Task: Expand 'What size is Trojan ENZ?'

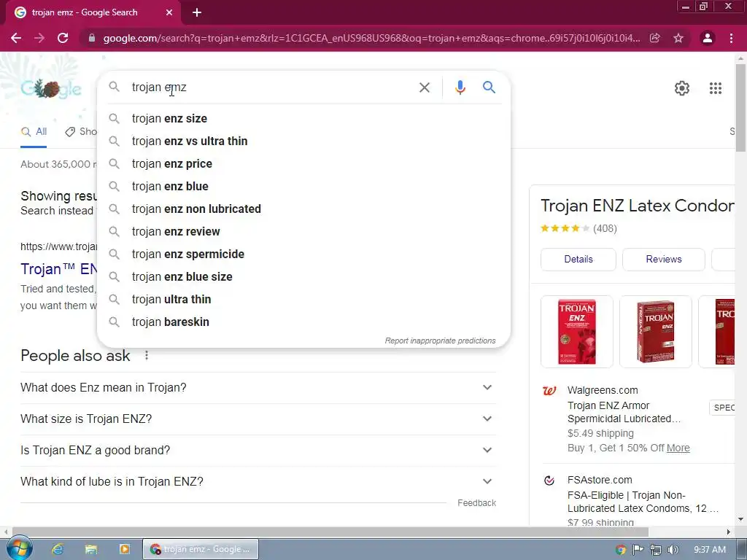Action: coord(258,419)
